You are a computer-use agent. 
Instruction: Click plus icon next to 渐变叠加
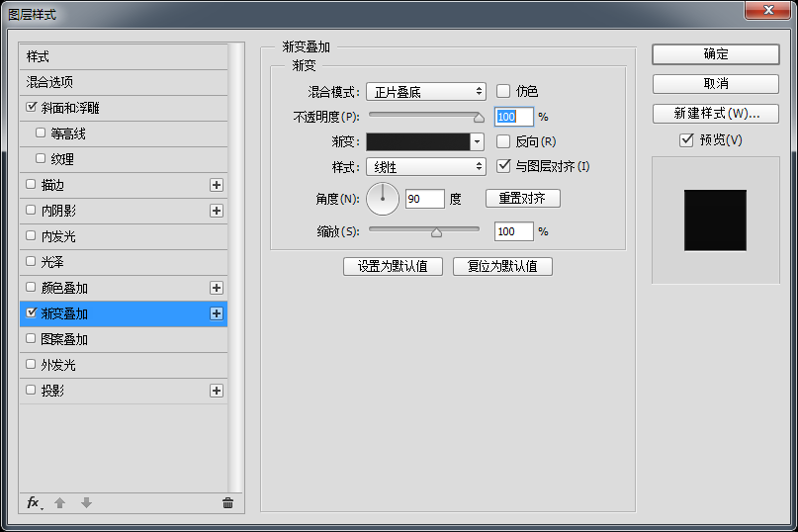pos(217,313)
